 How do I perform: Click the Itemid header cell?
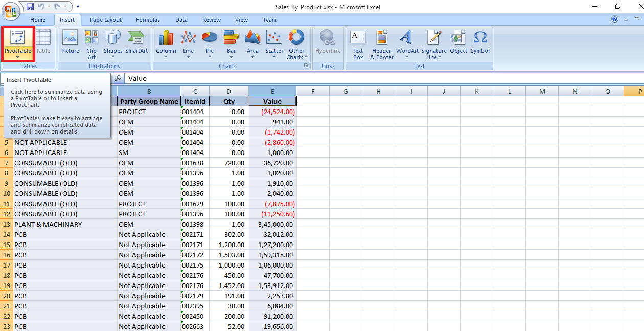(x=195, y=101)
